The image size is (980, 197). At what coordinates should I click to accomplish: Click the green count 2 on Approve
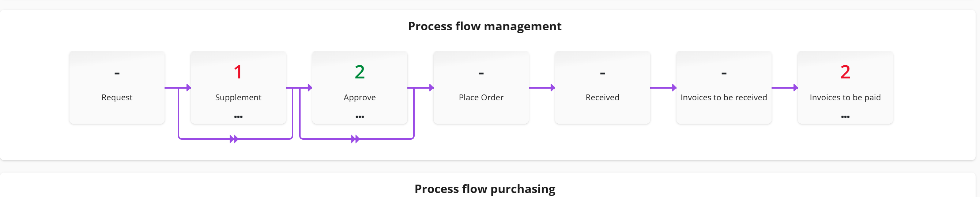359,72
